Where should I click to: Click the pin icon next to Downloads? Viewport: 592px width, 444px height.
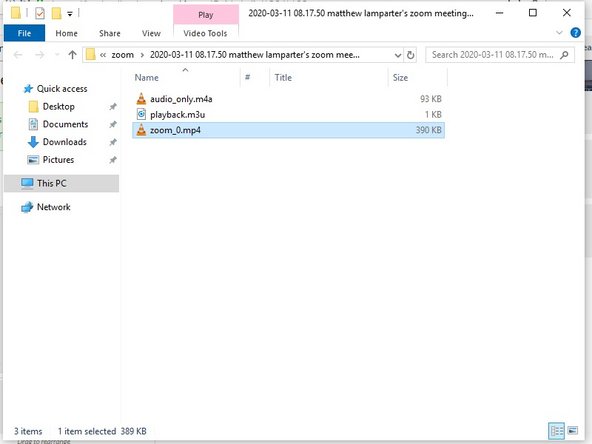click(x=113, y=142)
